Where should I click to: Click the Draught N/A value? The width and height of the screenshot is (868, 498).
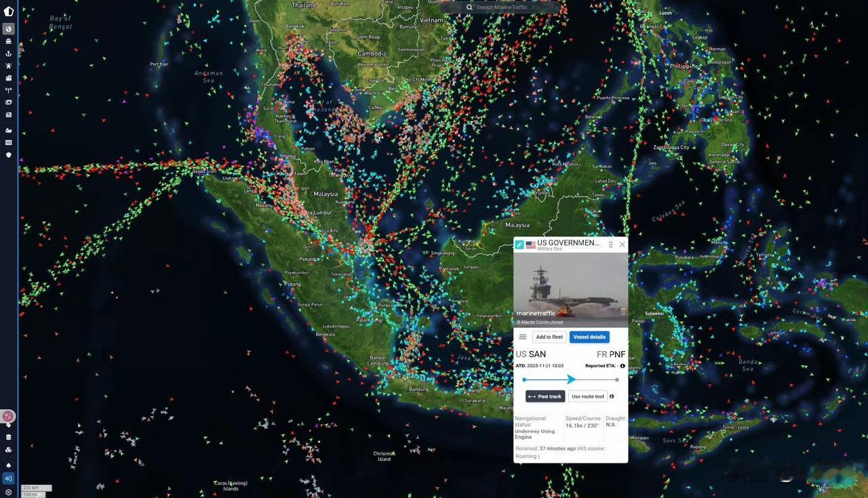(610, 425)
